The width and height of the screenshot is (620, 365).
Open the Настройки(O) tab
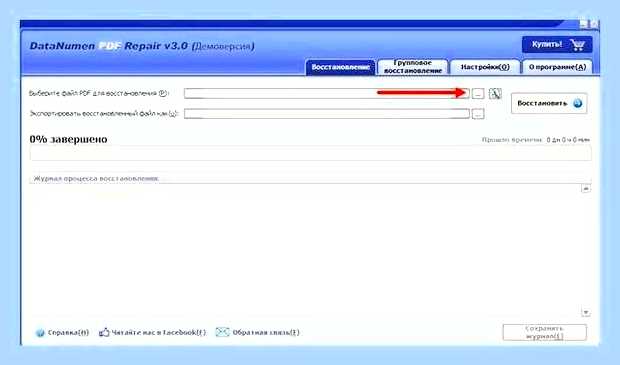tap(485, 67)
